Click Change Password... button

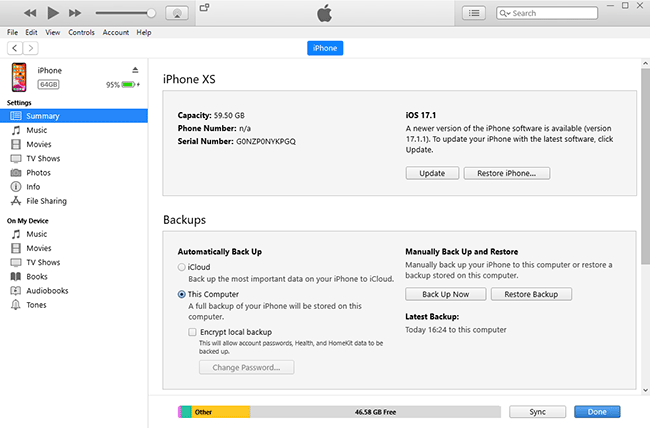tap(246, 367)
